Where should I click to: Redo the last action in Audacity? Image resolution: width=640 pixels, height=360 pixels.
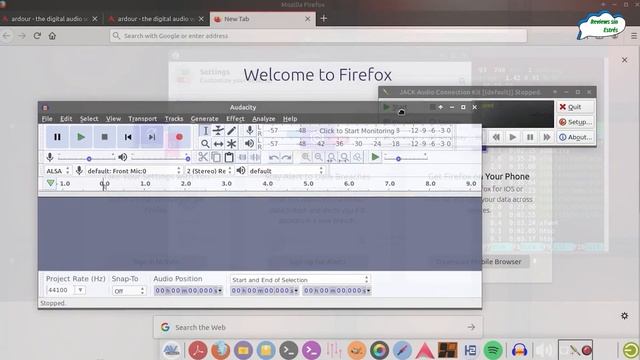pos(287,157)
